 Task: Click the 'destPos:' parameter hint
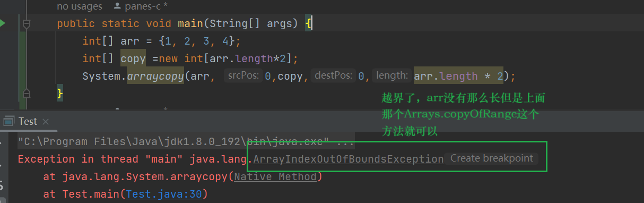click(x=334, y=76)
